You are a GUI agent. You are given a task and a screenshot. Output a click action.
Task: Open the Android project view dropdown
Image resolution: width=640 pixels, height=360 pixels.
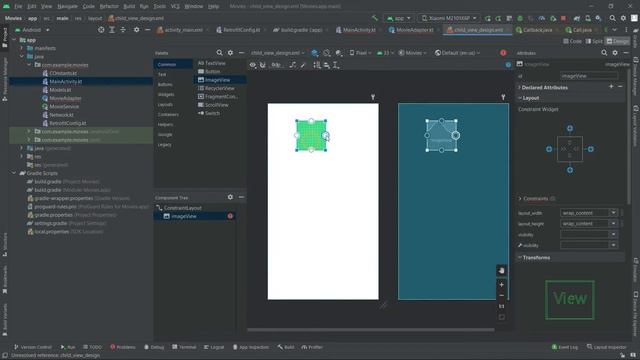(32, 30)
